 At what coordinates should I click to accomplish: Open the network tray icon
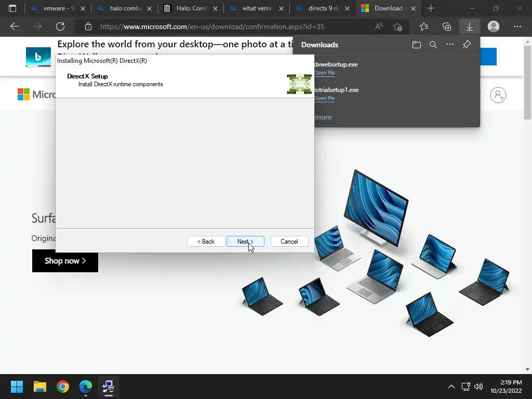coord(466,387)
